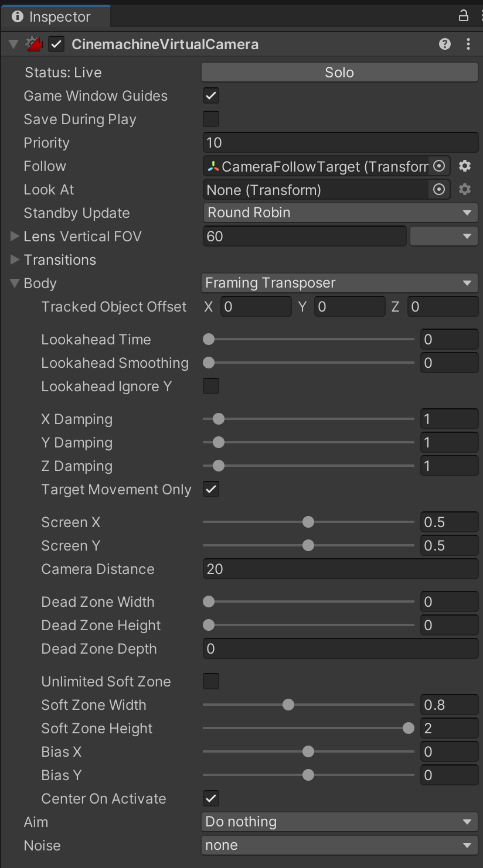Screen dimensions: 483x868
Task: Open the Standby Update dropdown
Action: (340, 213)
